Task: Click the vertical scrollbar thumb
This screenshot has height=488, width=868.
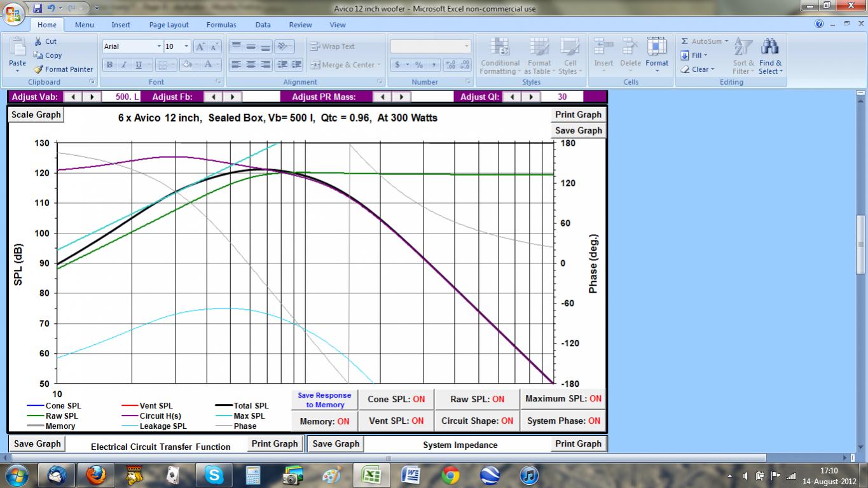Action: pos(861,245)
